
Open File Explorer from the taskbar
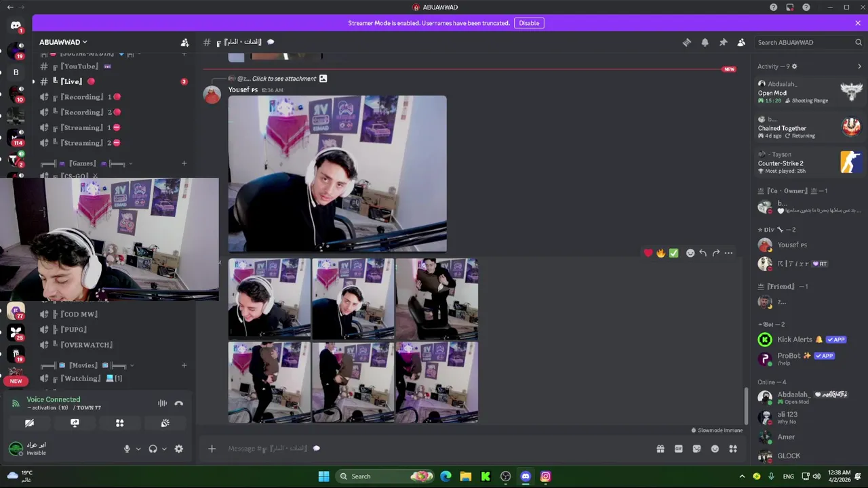click(x=465, y=476)
